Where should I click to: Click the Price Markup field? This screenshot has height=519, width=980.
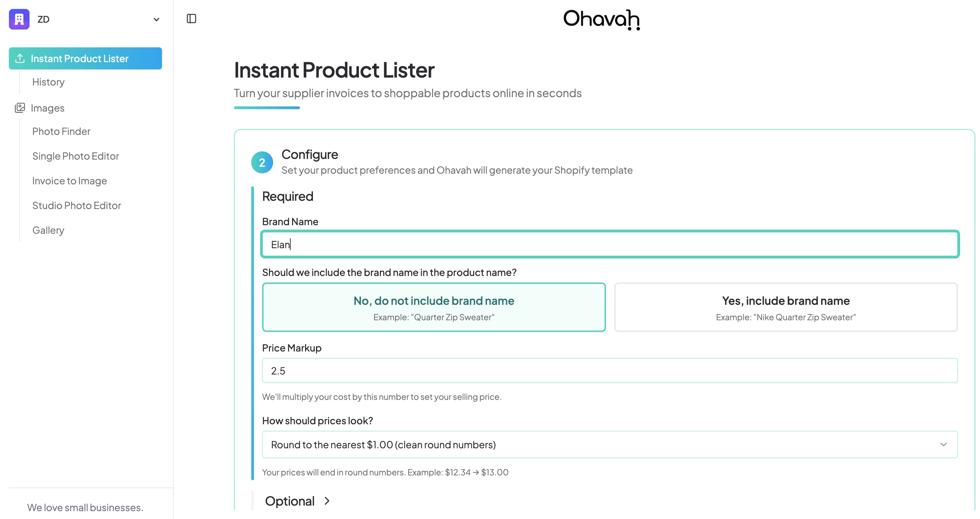pos(609,371)
